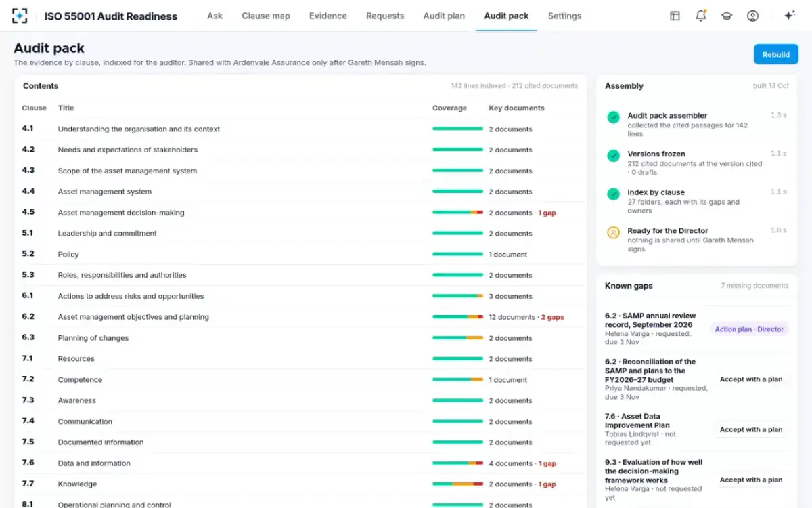Image resolution: width=812 pixels, height=508 pixels.
Task: Click 3 documents on clause 6.1
Action: (510, 296)
